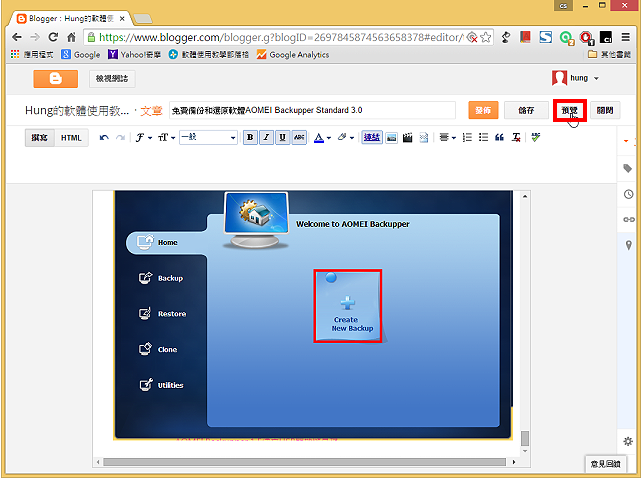
Task: Open the hung account dropdown
Action: click(576, 78)
